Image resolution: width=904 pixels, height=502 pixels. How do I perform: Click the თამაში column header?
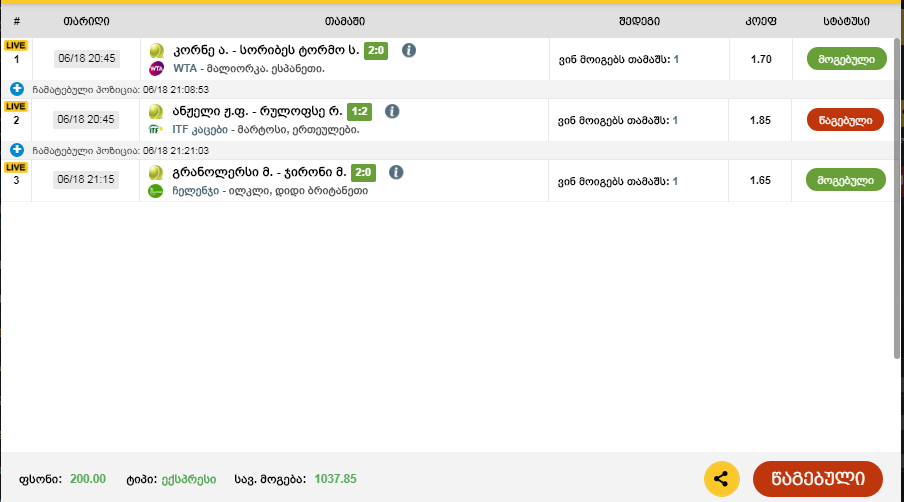click(x=344, y=21)
